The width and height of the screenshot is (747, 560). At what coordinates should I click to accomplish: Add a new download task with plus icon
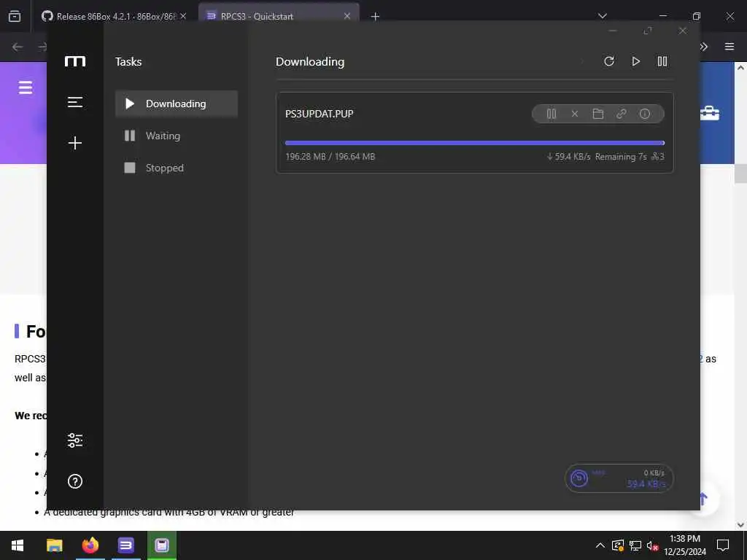75,143
